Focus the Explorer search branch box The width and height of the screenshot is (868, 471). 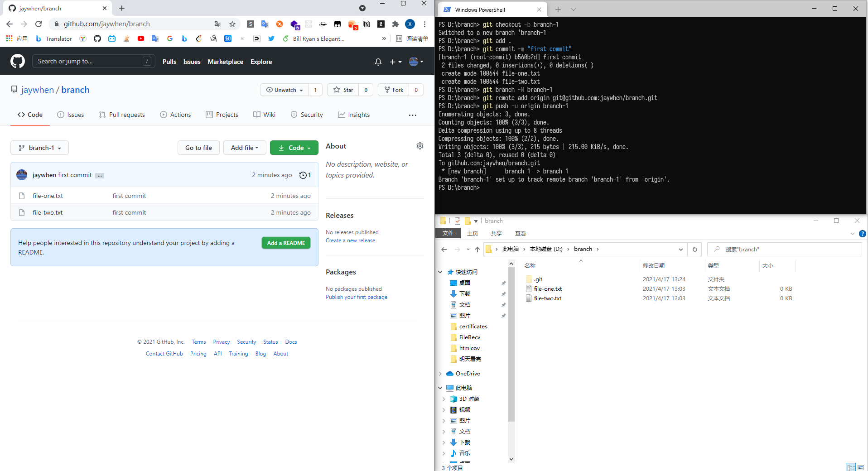[x=785, y=249]
